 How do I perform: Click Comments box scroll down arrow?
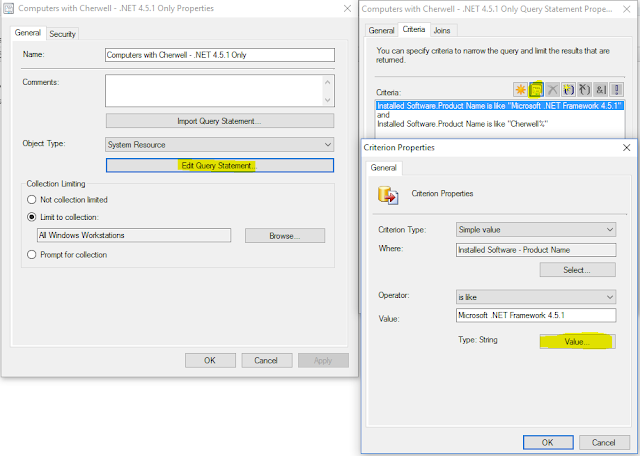point(327,99)
